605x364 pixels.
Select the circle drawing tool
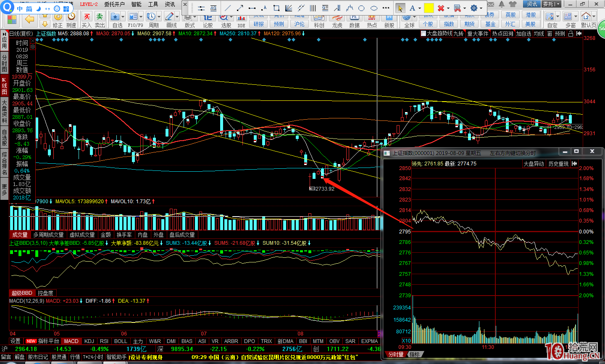click(x=361, y=8)
